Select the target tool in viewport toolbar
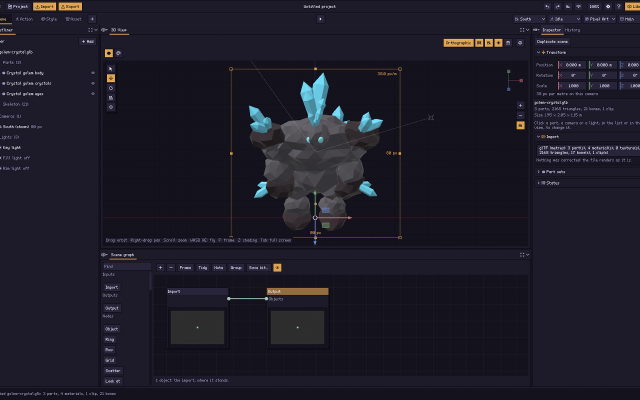The height and width of the screenshot is (400, 640). [x=111, y=107]
